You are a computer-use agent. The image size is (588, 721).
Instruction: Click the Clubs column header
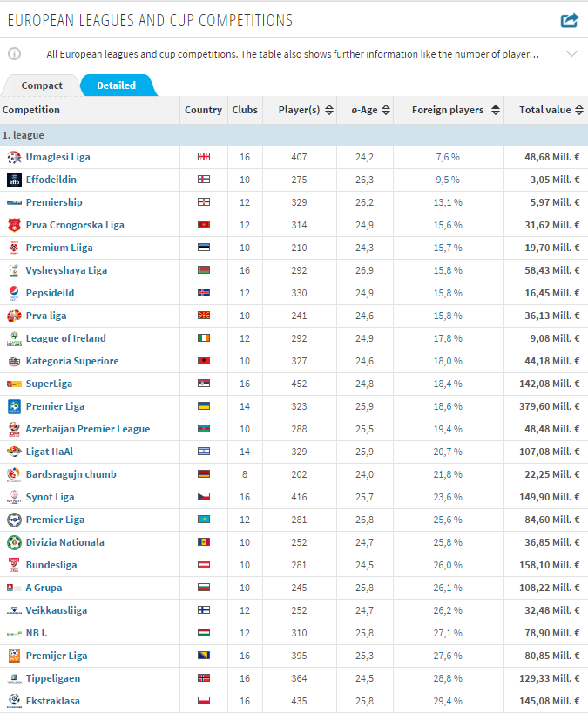click(245, 110)
